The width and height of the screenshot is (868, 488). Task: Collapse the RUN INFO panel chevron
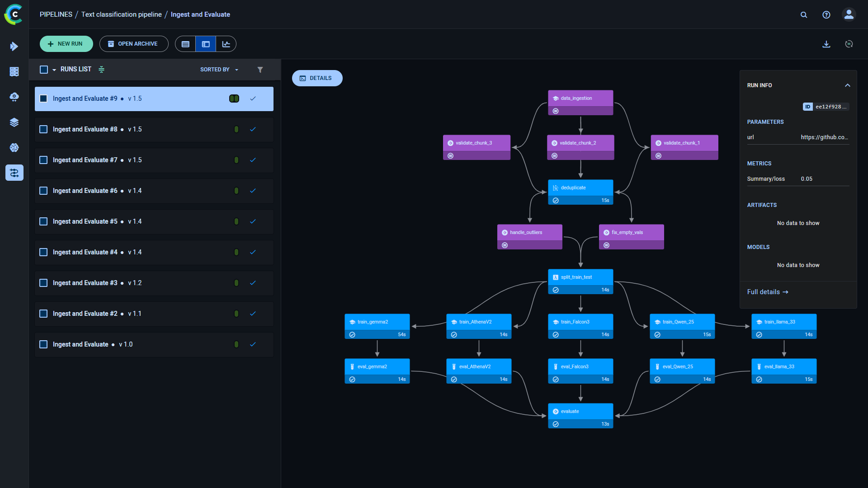click(848, 85)
